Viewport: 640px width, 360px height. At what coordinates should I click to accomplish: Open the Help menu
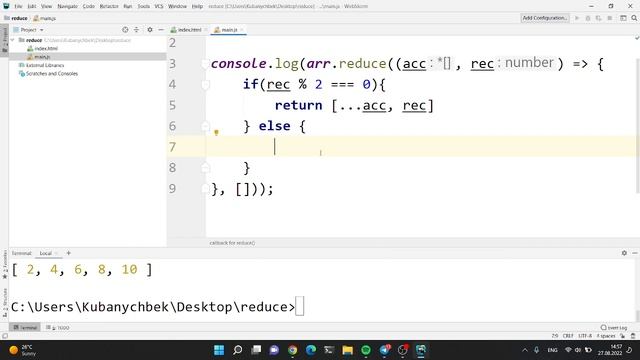(197, 6)
